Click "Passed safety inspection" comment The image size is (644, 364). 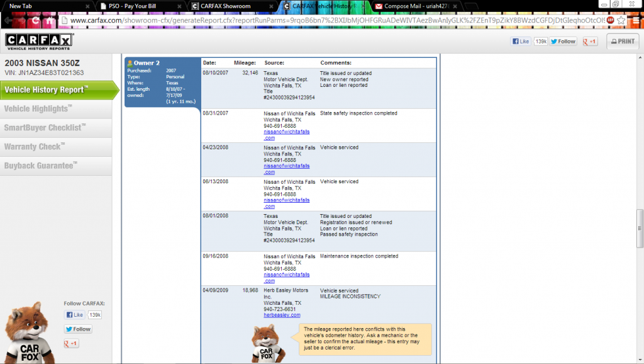point(348,234)
